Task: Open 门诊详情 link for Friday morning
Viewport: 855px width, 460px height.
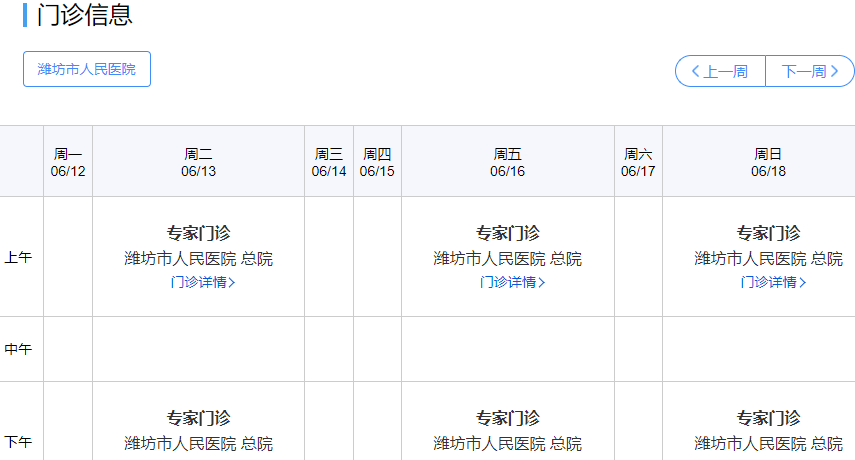Action: (x=512, y=282)
